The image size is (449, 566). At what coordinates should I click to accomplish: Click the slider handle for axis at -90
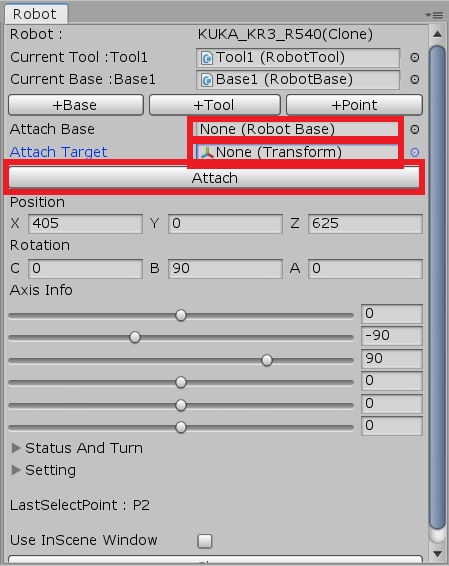click(x=135, y=338)
